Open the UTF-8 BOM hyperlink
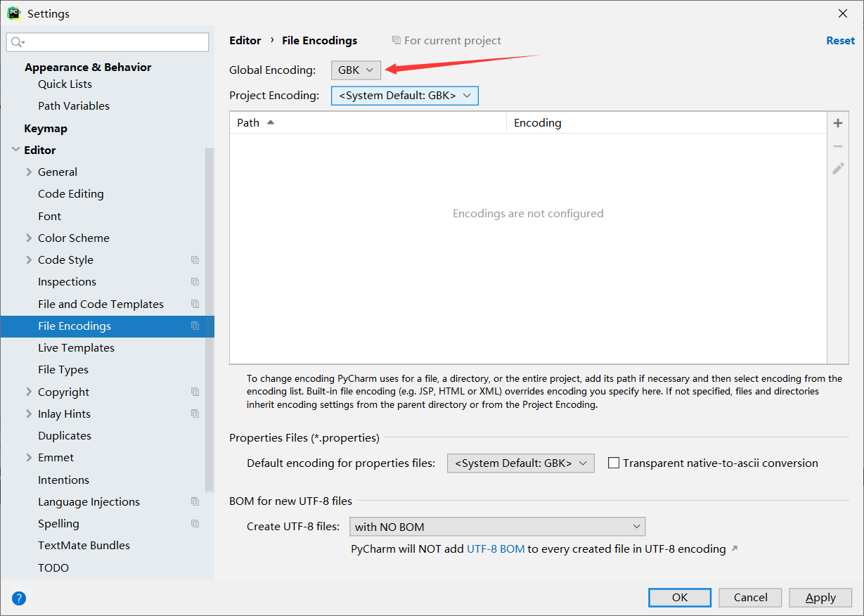Image resolution: width=864 pixels, height=616 pixels. coord(496,548)
